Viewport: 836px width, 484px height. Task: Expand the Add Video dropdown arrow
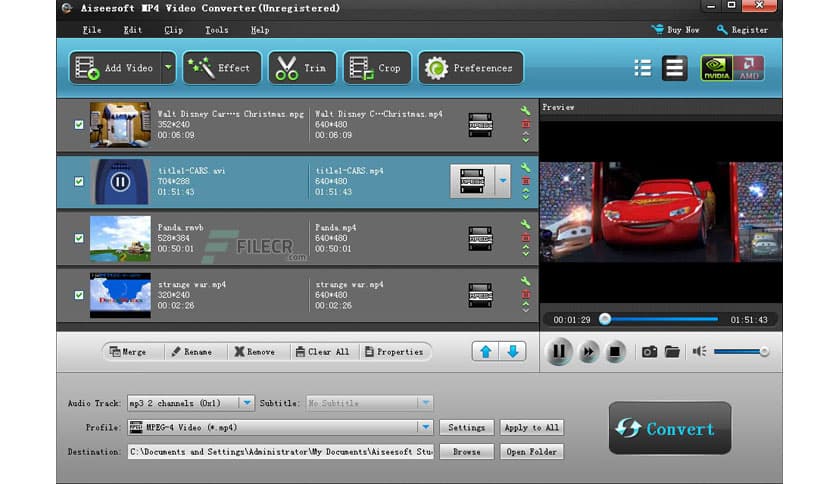[168, 68]
